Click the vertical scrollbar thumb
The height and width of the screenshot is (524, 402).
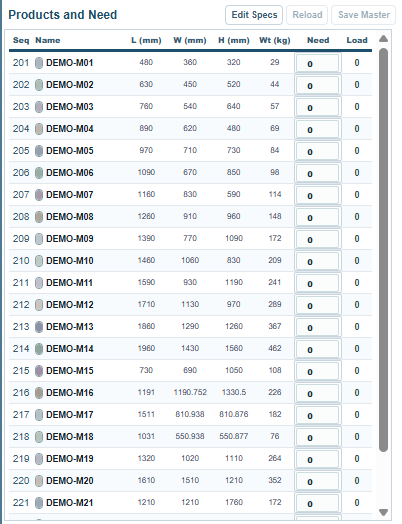[x=384, y=250]
